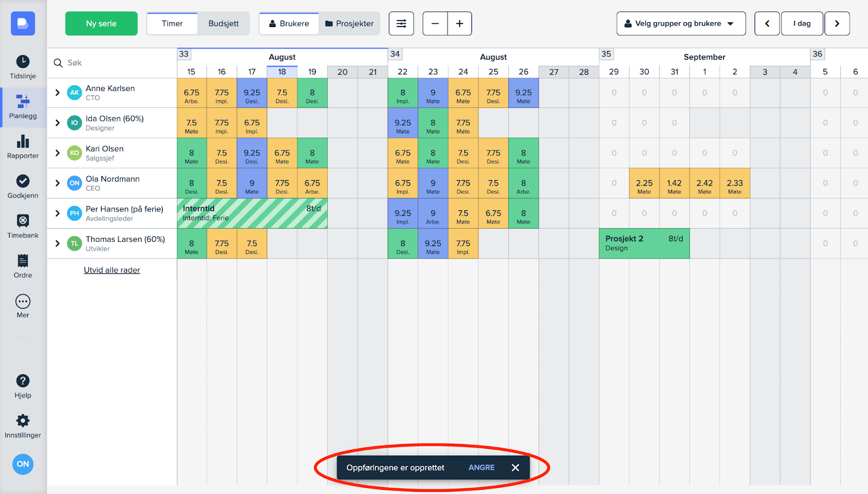Click the Ny serie button
The image size is (868, 494).
[101, 24]
